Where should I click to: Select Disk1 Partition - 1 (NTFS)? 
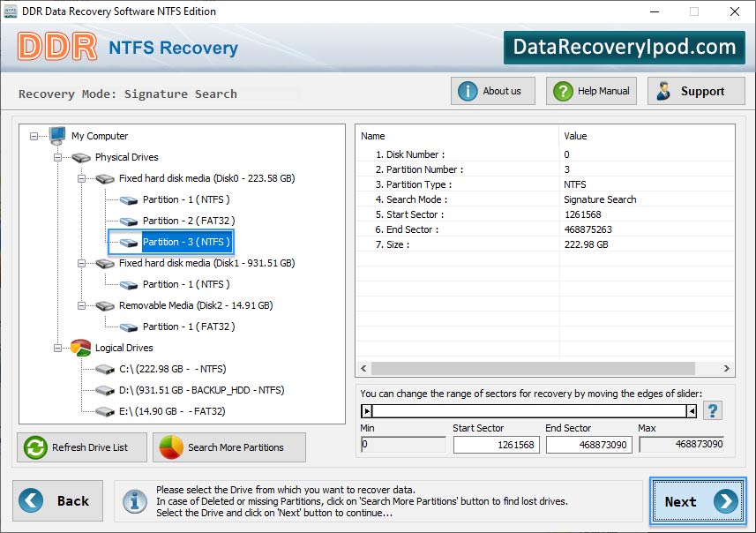pyautogui.click(x=186, y=284)
